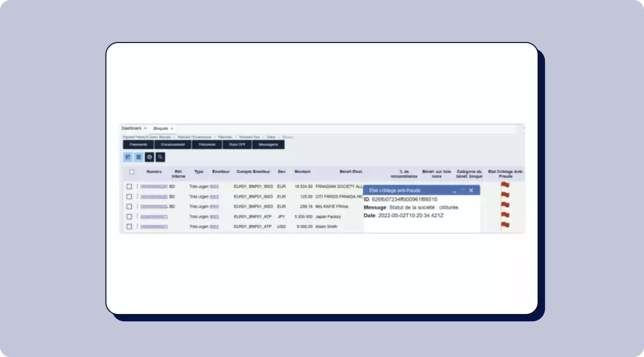Open the row menu dots for the first payment

coord(137,186)
